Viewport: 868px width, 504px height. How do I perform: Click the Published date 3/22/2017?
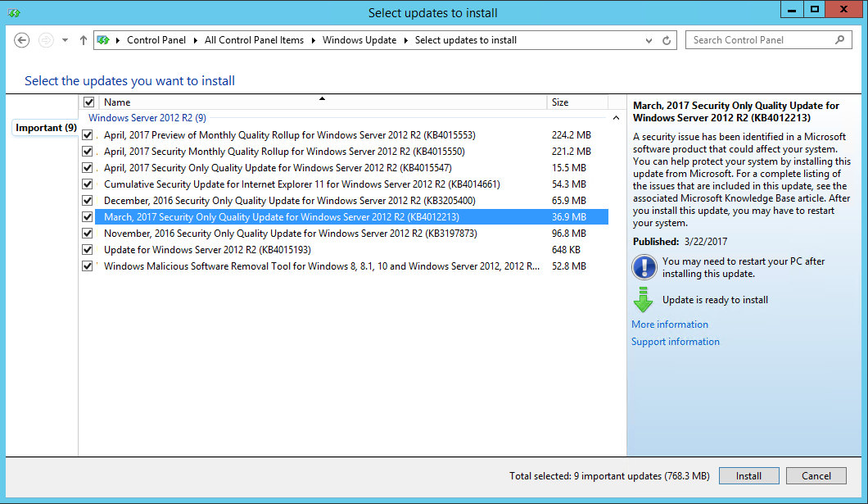click(706, 242)
